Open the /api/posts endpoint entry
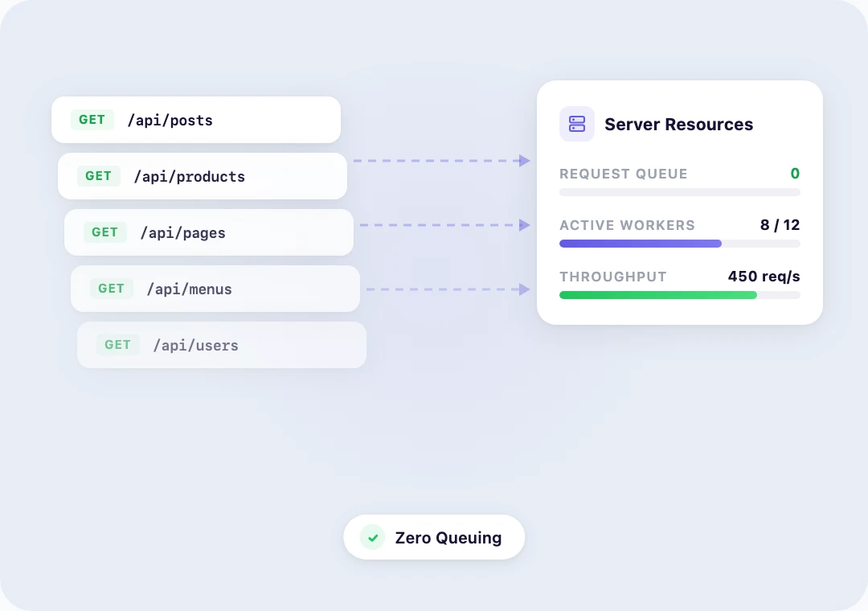This screenshot has width=868, height=611. 195,119
